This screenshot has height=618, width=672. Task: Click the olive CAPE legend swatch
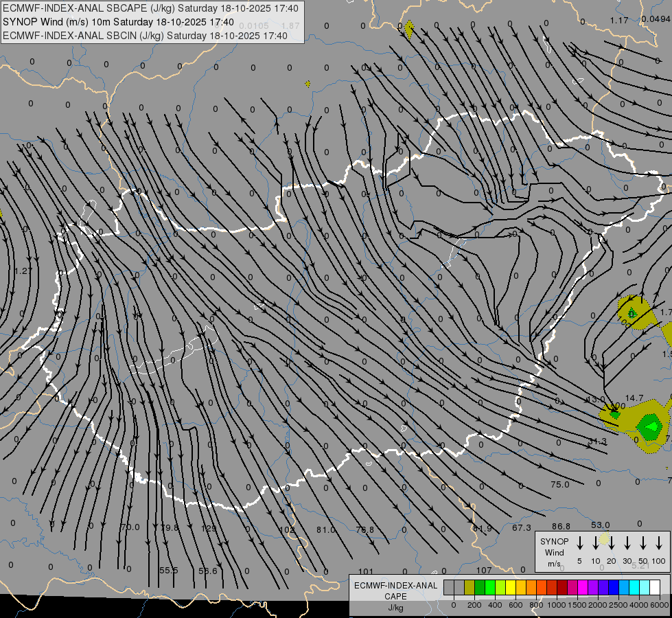click(470, 588)
